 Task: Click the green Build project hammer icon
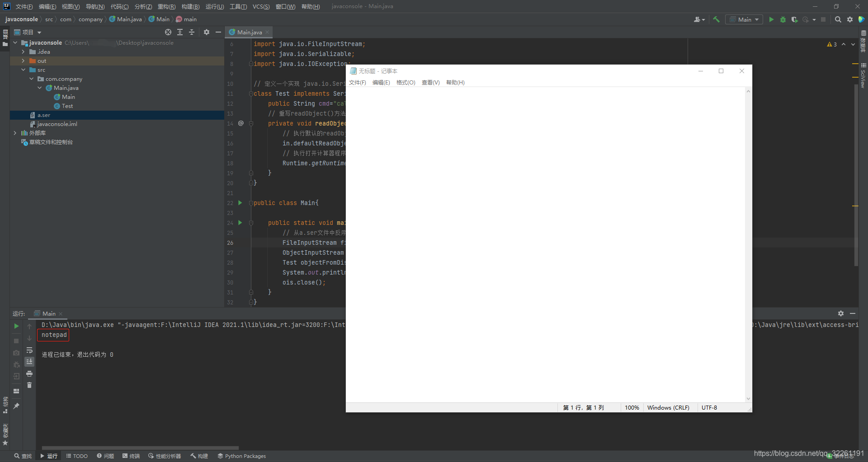(x=716, y=19)
